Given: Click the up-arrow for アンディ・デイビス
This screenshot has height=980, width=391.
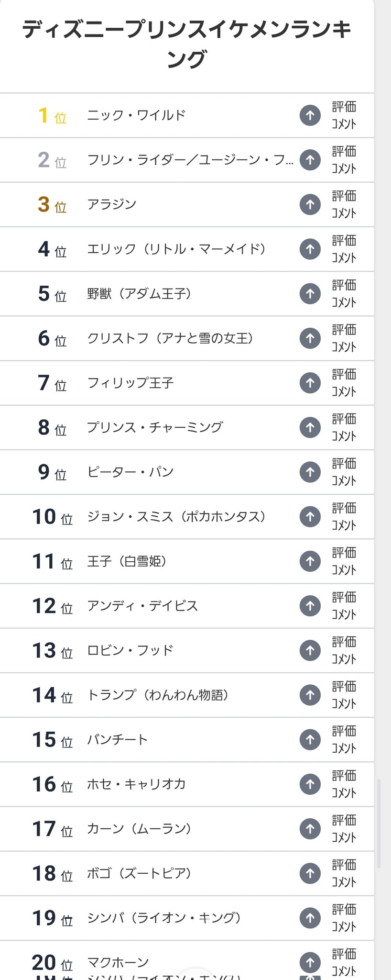Looking at the screenshot, I should [310, 606].
